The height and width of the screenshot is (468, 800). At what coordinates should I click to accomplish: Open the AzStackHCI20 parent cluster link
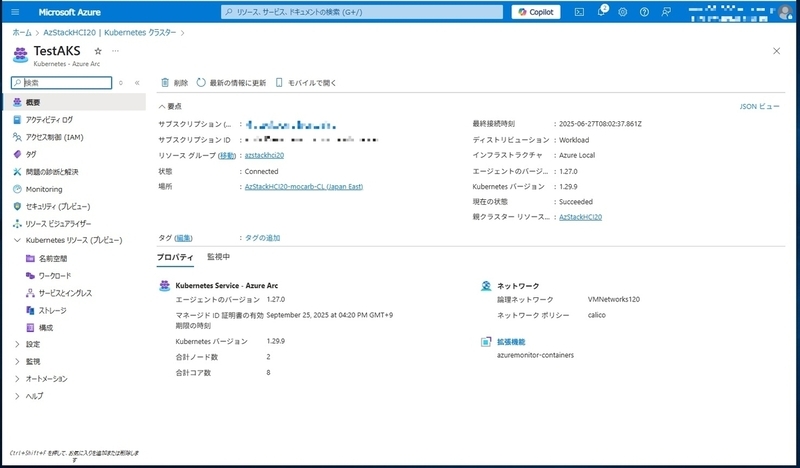(581, 217)
